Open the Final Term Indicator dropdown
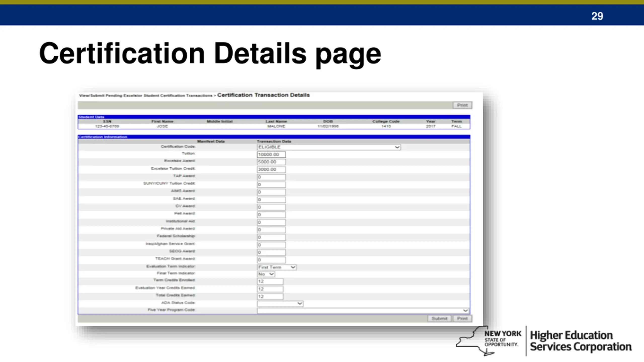644x362 pixels. tap(266, 274)
